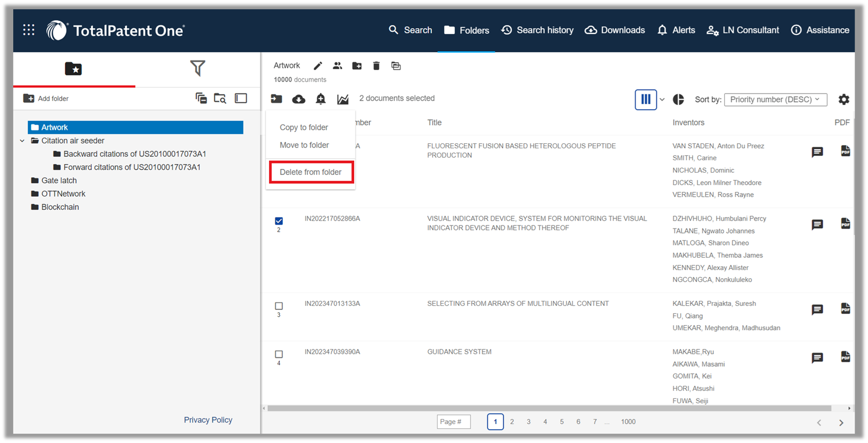Open the PDF for VISUAL INDICATOR DEVICE row
This screenshot has width=868, height=443.
click(845, 223)
